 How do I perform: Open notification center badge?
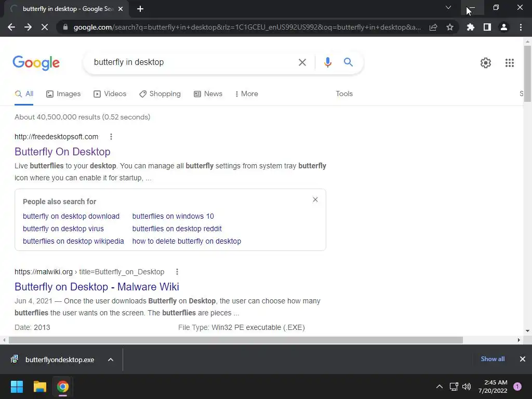pyautogui.click(x=517, y=387)
